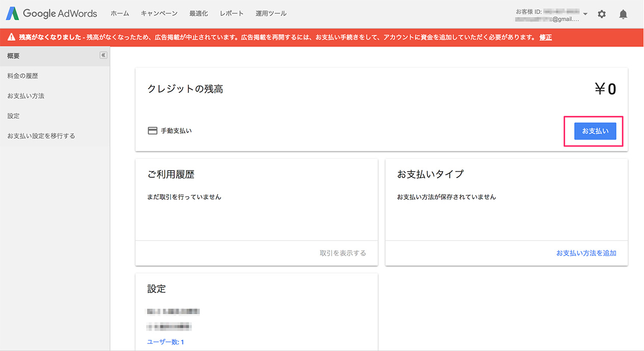644x351 pixels.
Task: Click the warning triangle icon in the red banner
Action: click(11, 37)
